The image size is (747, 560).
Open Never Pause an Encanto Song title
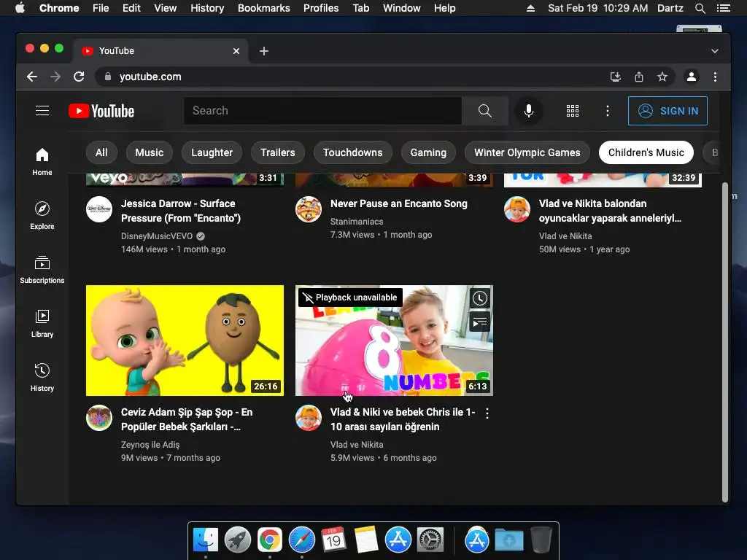(x=399, y=203)
